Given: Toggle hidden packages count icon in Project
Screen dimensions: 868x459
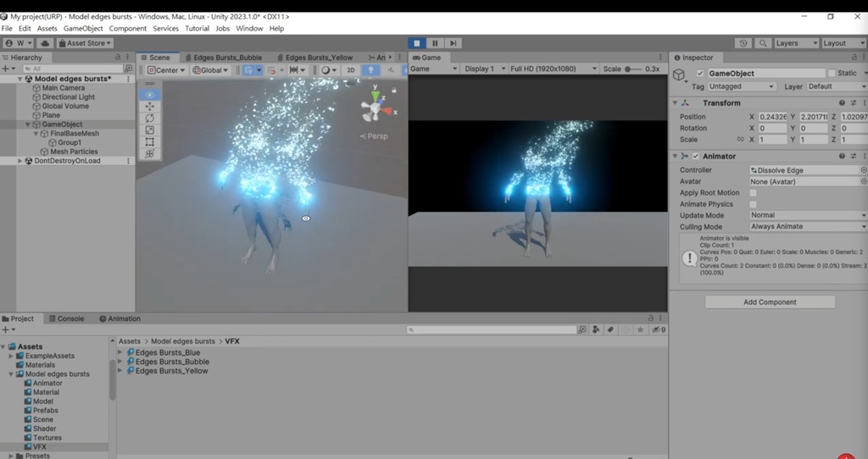Looking at the screenshot, I should [x=658, y=329].
